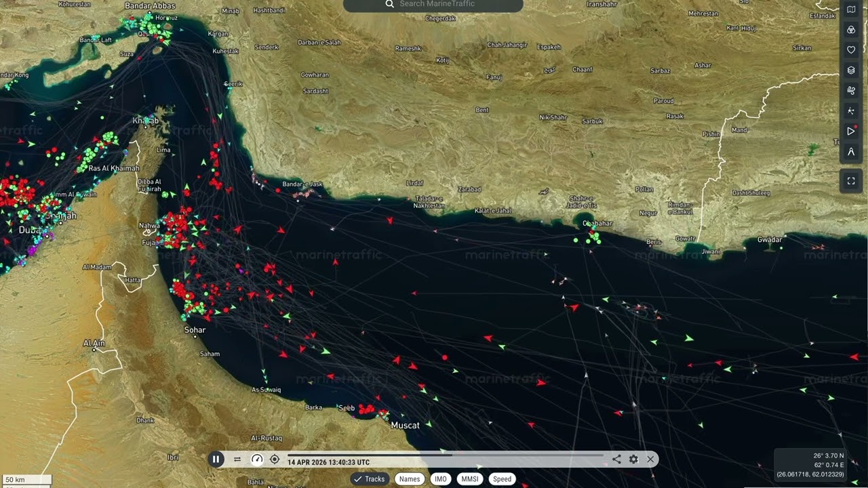
Task: Click the As Suwaiq label
Action: [x=266, y=390]
